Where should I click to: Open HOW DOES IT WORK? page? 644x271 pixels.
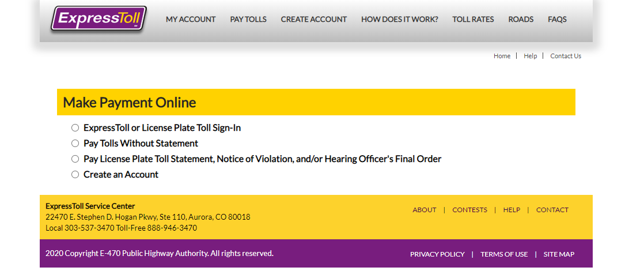pos(400,20)
